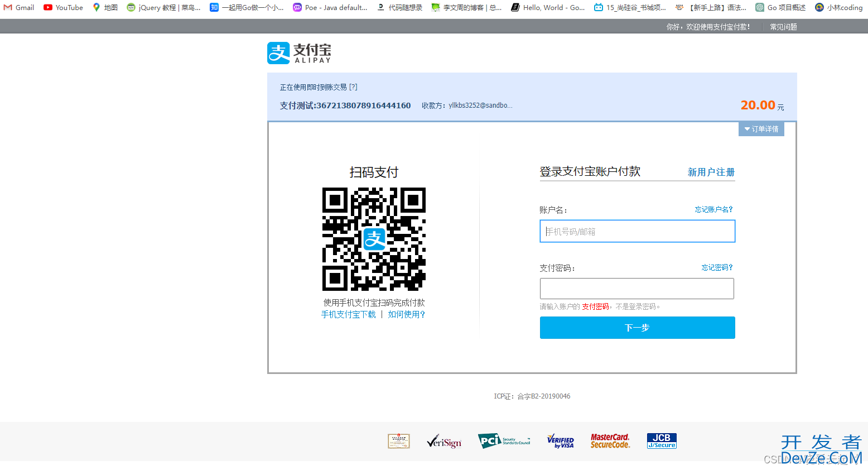Viewport: 868px width, 470px height.
Task: Open the 如何使用? help link
Action: tap(407, 314)
